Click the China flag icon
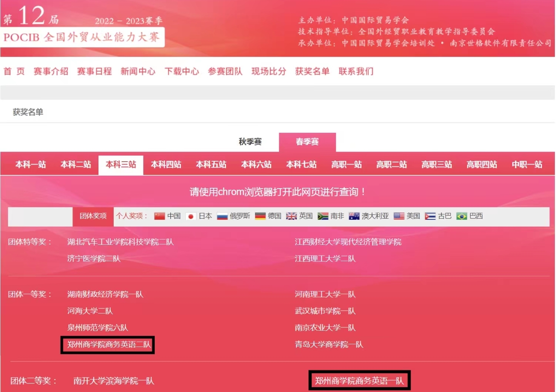Viewport: 556px width, 392px height. click(x=160, y=216)
